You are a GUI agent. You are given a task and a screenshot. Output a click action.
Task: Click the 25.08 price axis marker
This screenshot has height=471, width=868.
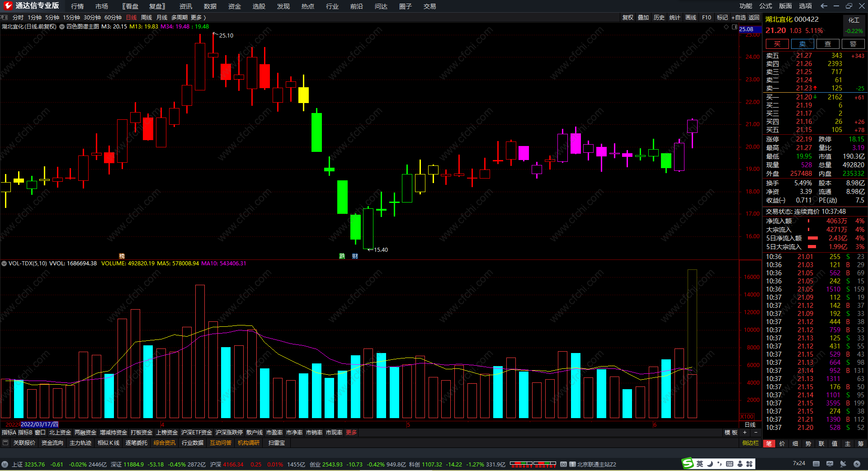click(x=750, y=29)
